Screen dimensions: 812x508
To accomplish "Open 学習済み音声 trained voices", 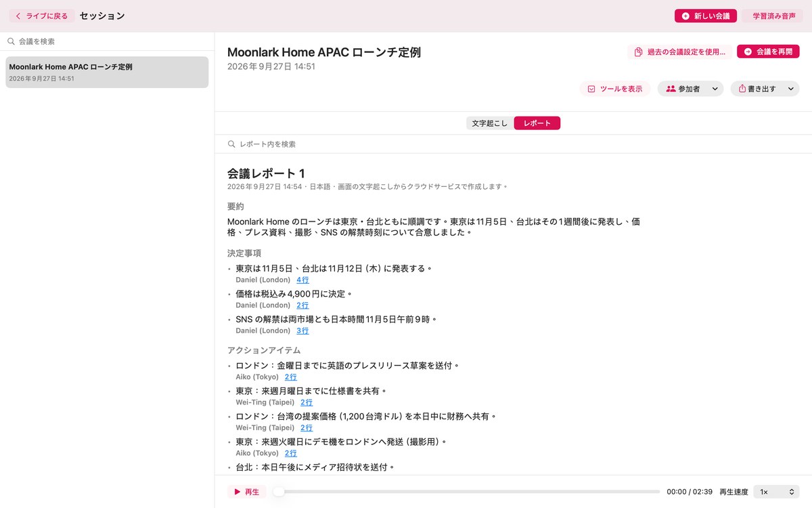I will pos(773,16).
